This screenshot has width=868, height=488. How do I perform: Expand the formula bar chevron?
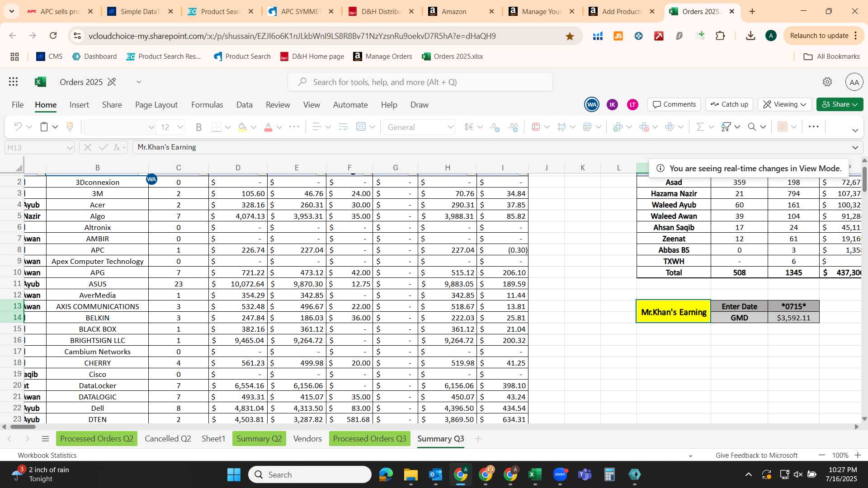[855, 148]
